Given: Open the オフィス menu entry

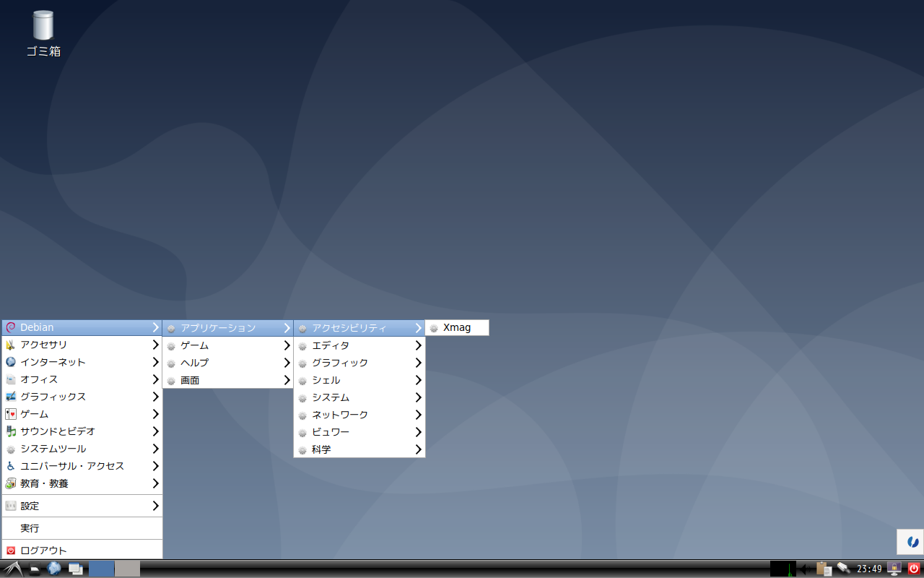Looking at the screenshot, I should tap(82, 380).
